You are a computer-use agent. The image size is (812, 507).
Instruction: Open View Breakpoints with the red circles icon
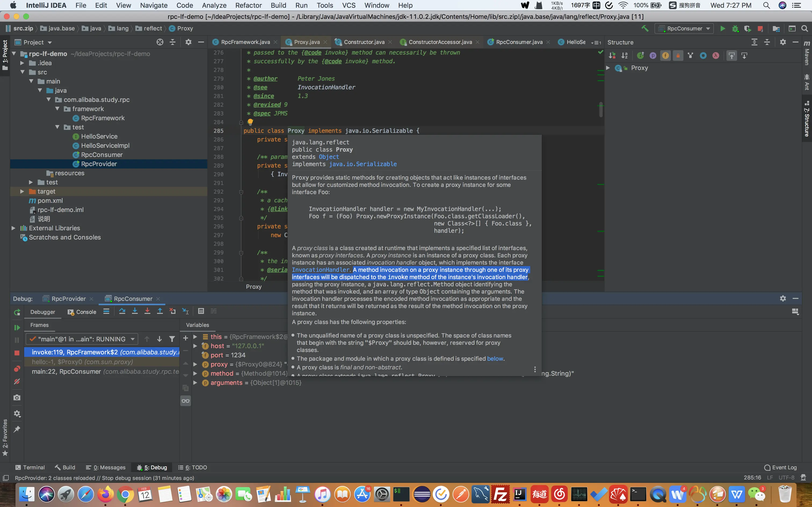coord(17,369)
